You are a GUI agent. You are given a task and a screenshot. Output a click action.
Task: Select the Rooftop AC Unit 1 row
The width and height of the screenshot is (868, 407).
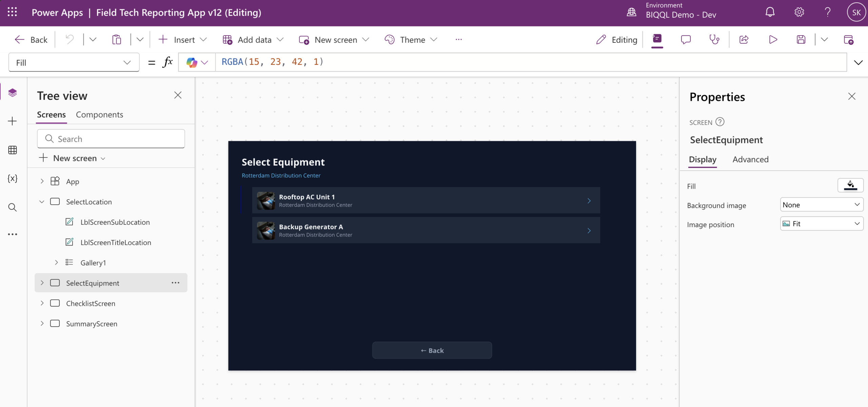click(426, 200)
